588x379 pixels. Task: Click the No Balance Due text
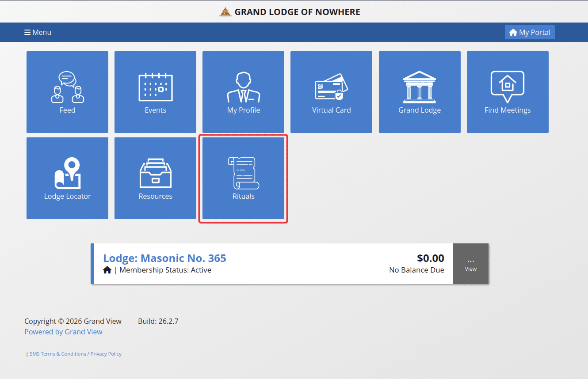(416, 270)
